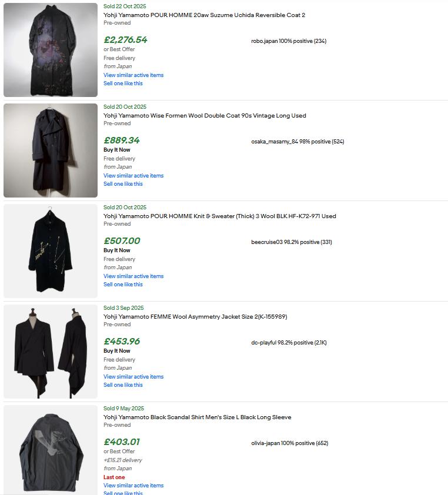Open the FEMME Wool Asymmetry Jacket listing title
Viewport: 448px width, 495px height.
pyautogui.click(x=195, y=317)
